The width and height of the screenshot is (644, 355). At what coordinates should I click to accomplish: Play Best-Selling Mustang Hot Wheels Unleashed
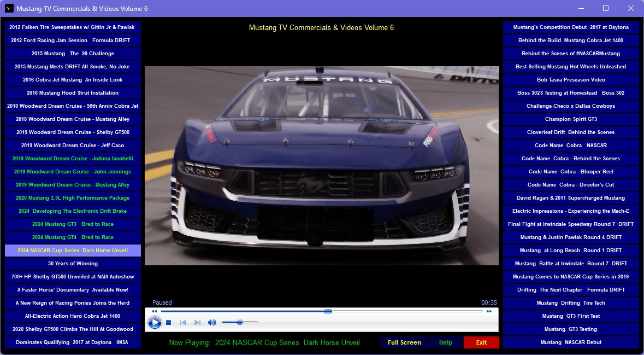(571, 67)
